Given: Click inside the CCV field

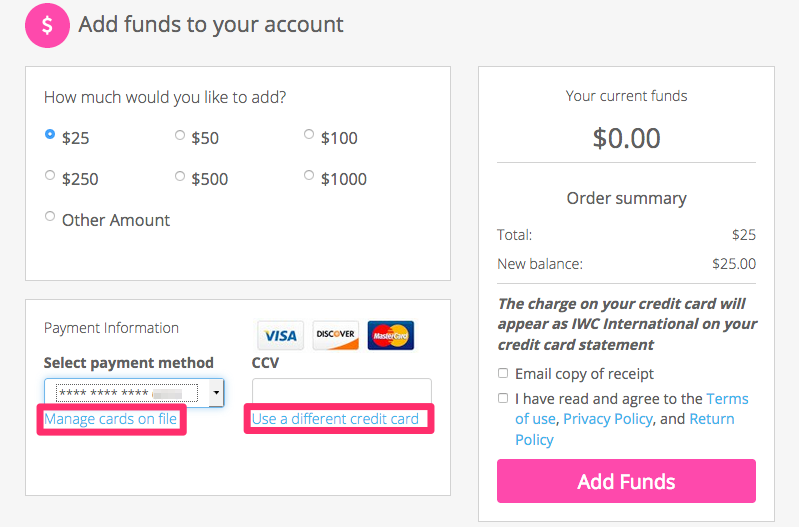Looking at the screenshot, I should [x=341, y=391].
